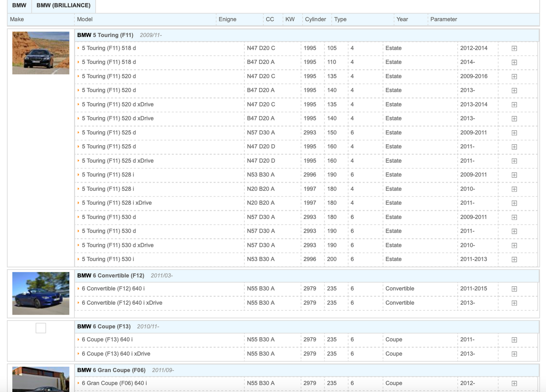Expand plus icon for 520 d xDrive 2013-2014 row

[x=514, y=105]
